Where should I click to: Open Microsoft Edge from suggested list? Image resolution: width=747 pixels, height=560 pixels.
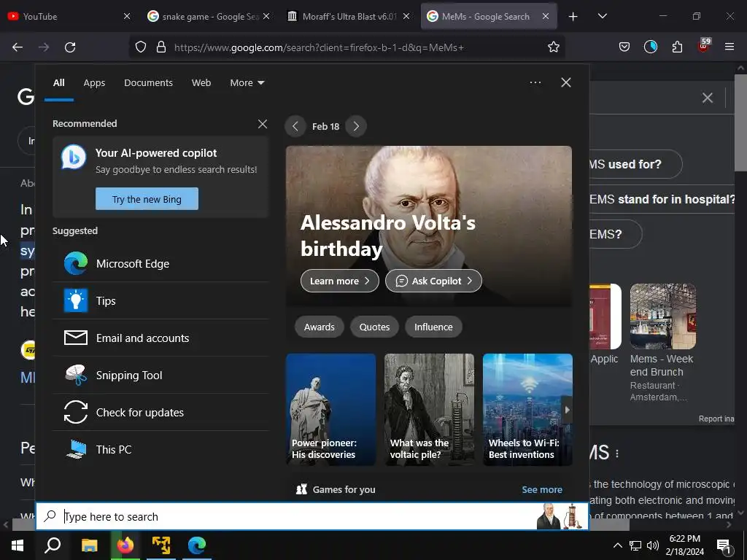pos(160,264)
